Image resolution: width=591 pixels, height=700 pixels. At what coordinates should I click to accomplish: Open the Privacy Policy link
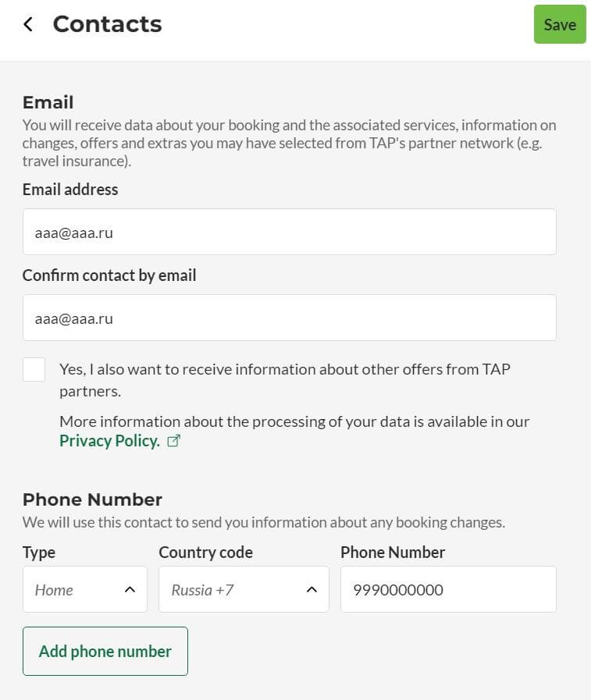point(109,441)
